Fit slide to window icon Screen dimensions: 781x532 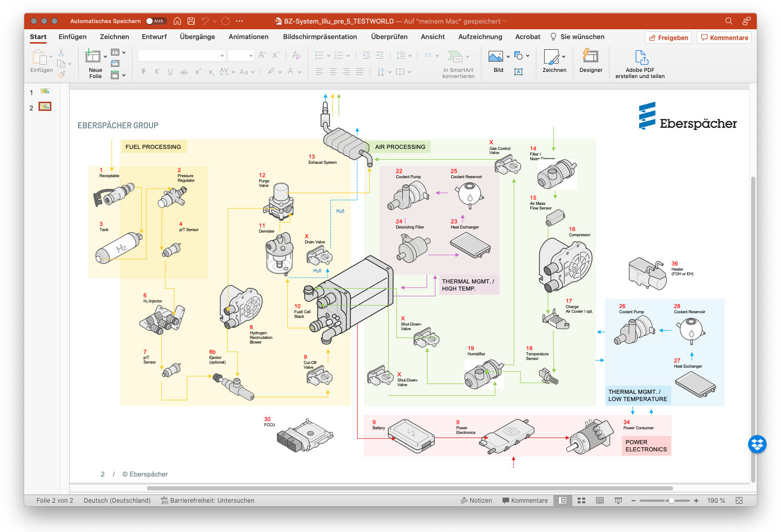tap(739, 501)
